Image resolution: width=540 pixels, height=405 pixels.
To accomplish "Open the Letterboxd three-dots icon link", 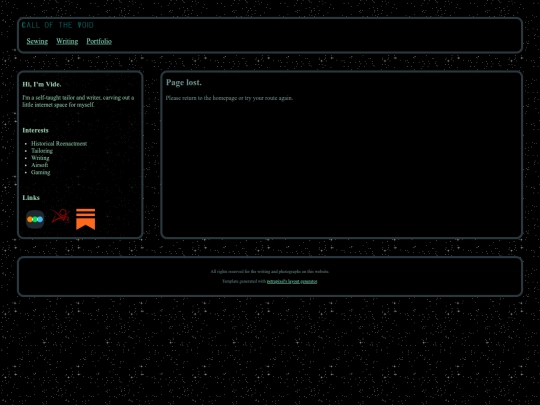I will coord(35,219).
